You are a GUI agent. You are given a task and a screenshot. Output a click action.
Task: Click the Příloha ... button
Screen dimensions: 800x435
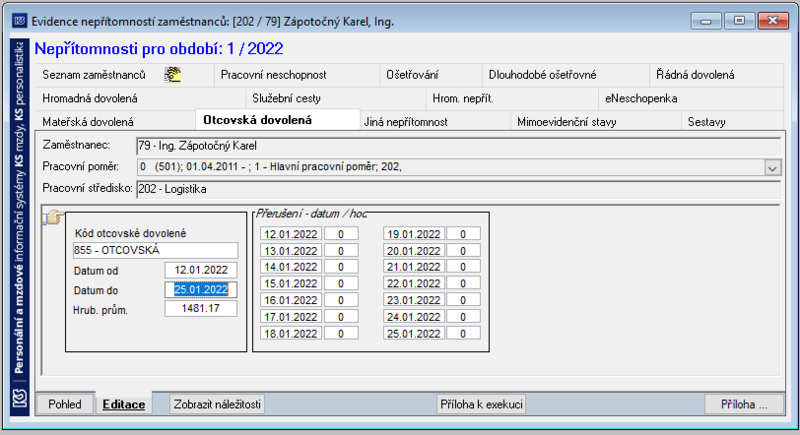(744, 404)
